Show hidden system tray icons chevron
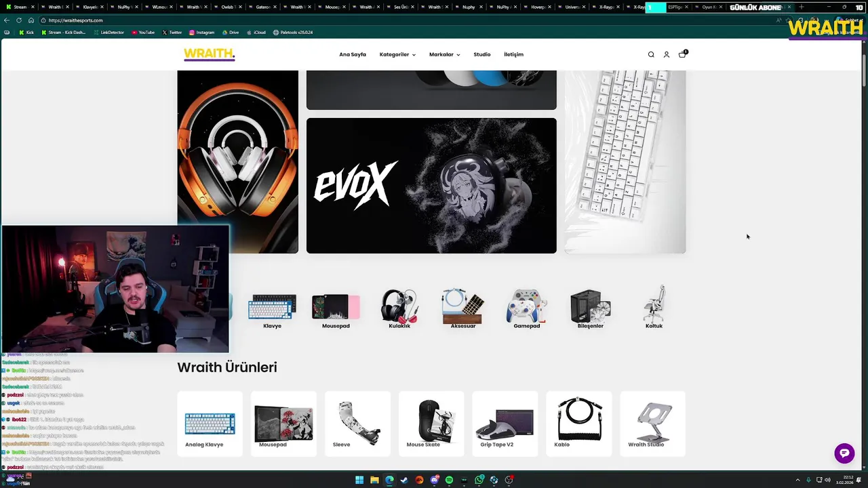The width and height of the screenshot is (868, 488). click(797, 480)
